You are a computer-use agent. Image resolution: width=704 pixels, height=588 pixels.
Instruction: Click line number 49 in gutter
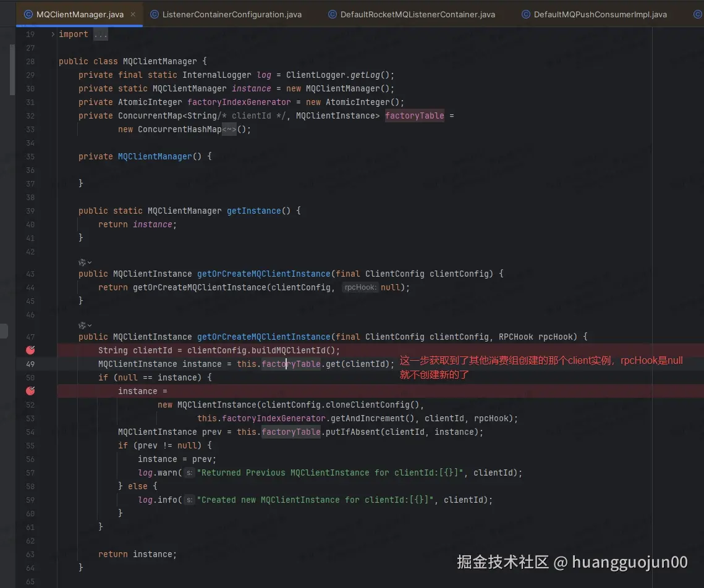click(x=30, y=364)
